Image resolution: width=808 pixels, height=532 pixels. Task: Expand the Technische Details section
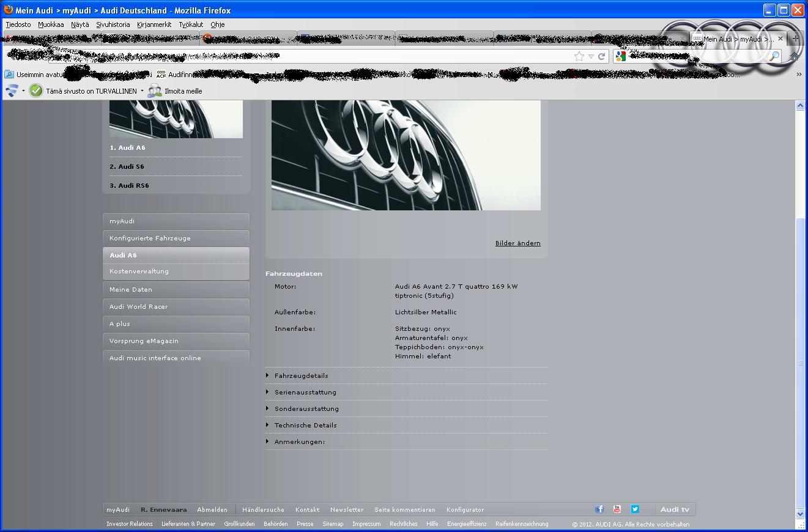click(305, 425)
